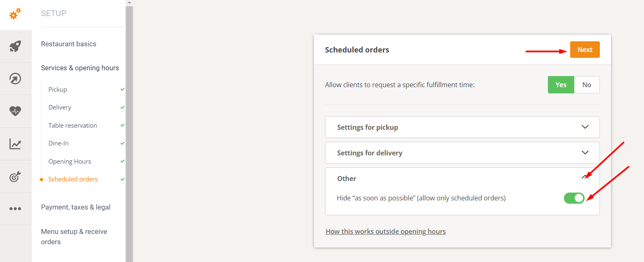Open Restaurant basics menu section
The height and width of the screenshot is (262, 644).
[x=68, y=44]
